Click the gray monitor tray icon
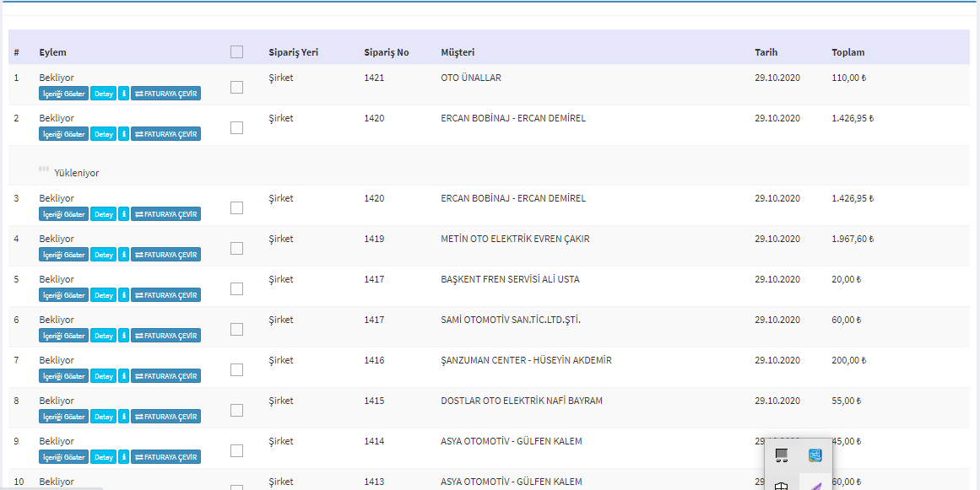Viewport: 980px width, 490px height. (x=782, y=455)
